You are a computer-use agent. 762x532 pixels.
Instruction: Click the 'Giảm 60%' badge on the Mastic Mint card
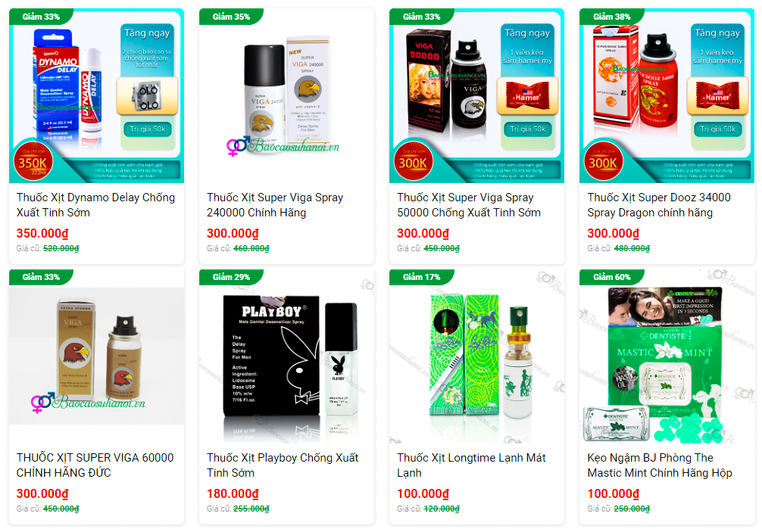(612, 277)
